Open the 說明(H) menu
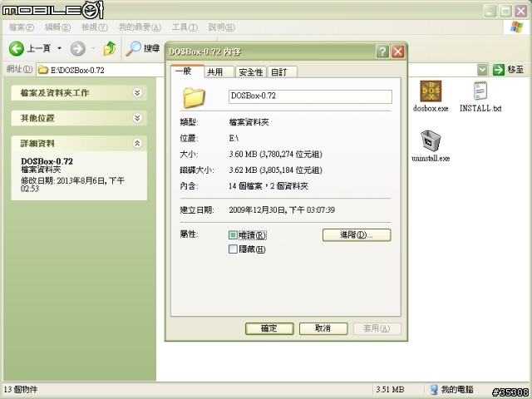 coord(221,27)
